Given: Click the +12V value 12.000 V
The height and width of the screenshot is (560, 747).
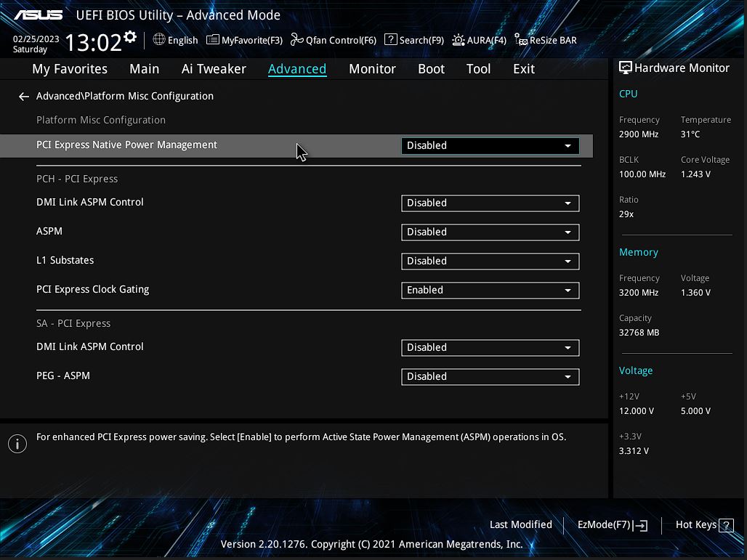Looking at the screenshot, I should coord(637,411).
